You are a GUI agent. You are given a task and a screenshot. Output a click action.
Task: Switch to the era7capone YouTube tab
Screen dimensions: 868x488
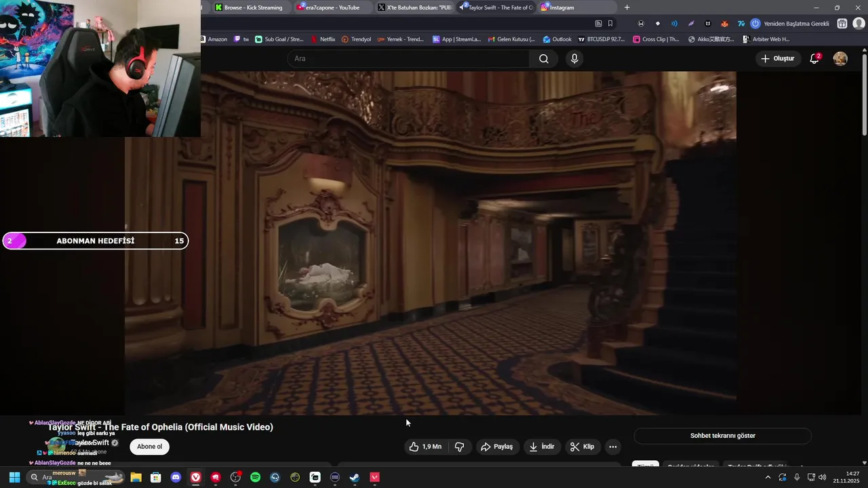point(332,7)
